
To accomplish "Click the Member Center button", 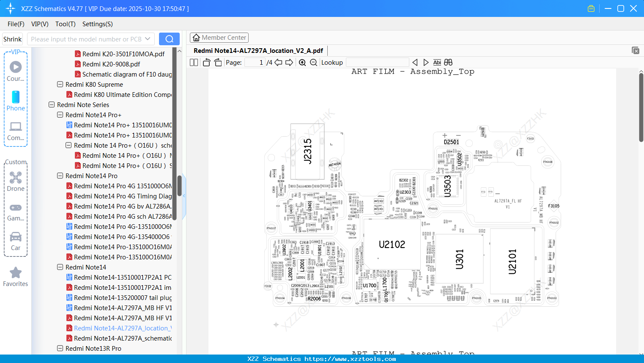I will 219,37.
